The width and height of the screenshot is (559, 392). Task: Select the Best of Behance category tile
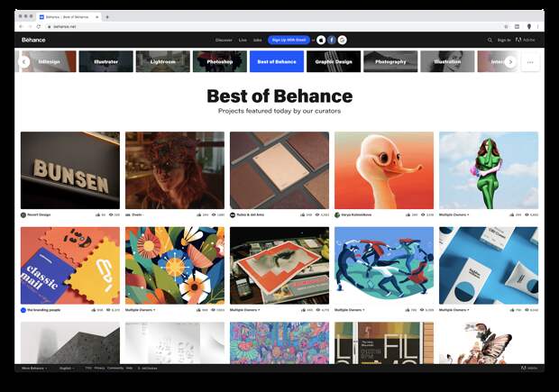click(x=277, y=61)
